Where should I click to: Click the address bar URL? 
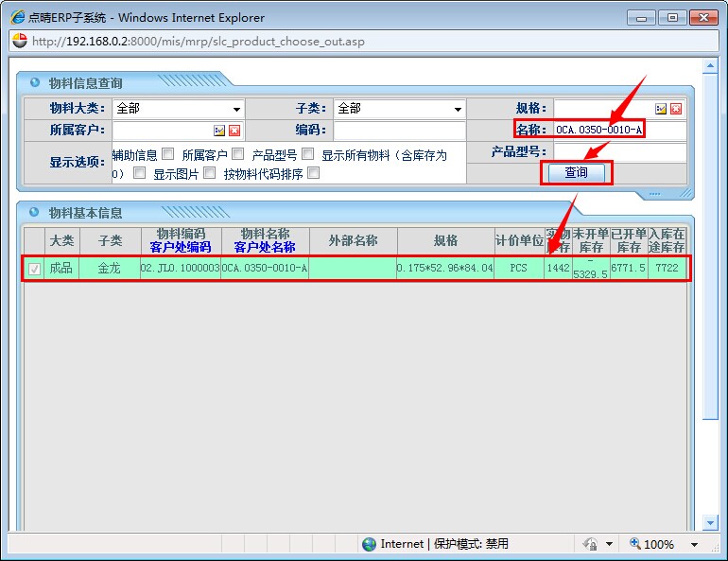coord(199,42)
